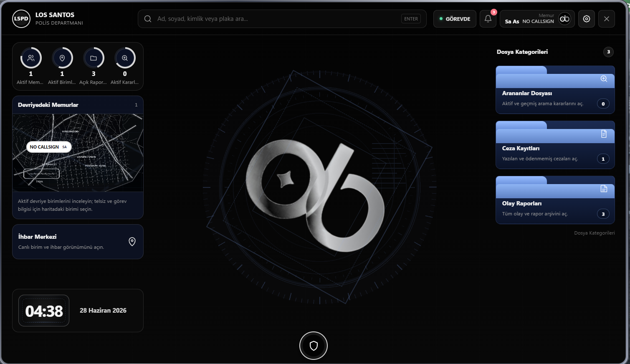Click the search magnifier icon
Image resolution: width=630 pixels, height=364 pixels.
coord(148,19)
